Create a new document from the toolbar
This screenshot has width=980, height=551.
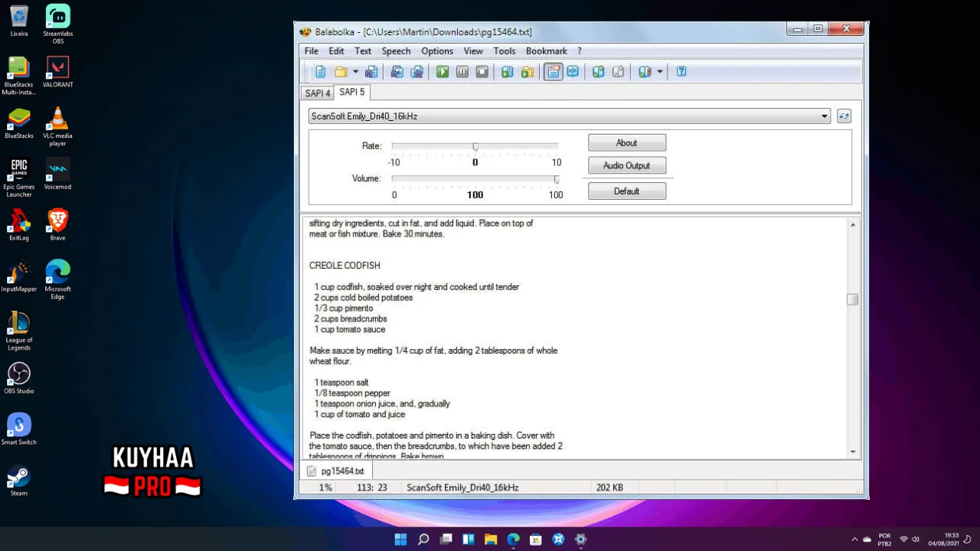coord(320,72)
